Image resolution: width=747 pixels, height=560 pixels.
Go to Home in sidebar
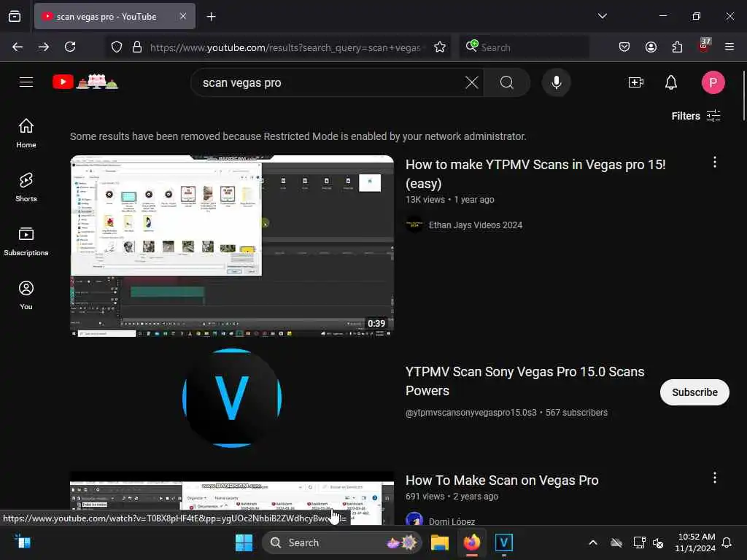click(x=26, y=133)
